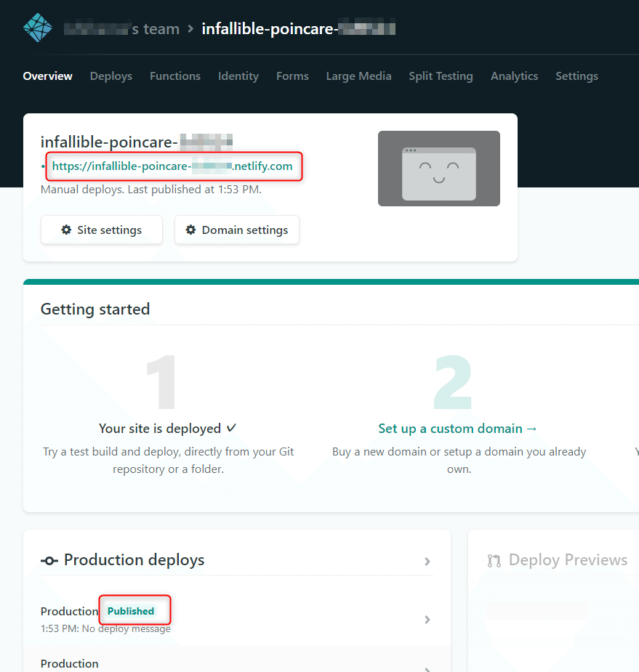Click the Production deploys heading
Screen dimensions: 639x672
point(134,560)
